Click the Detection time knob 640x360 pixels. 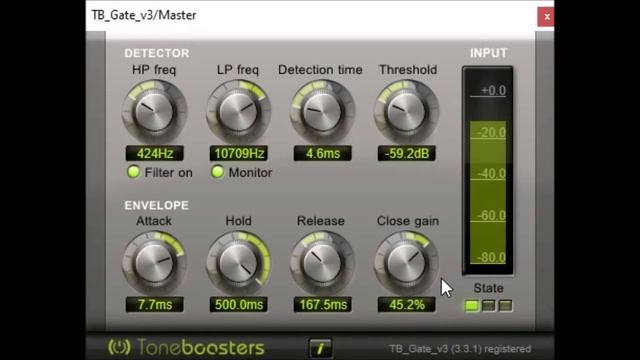(x=322, y=111)
